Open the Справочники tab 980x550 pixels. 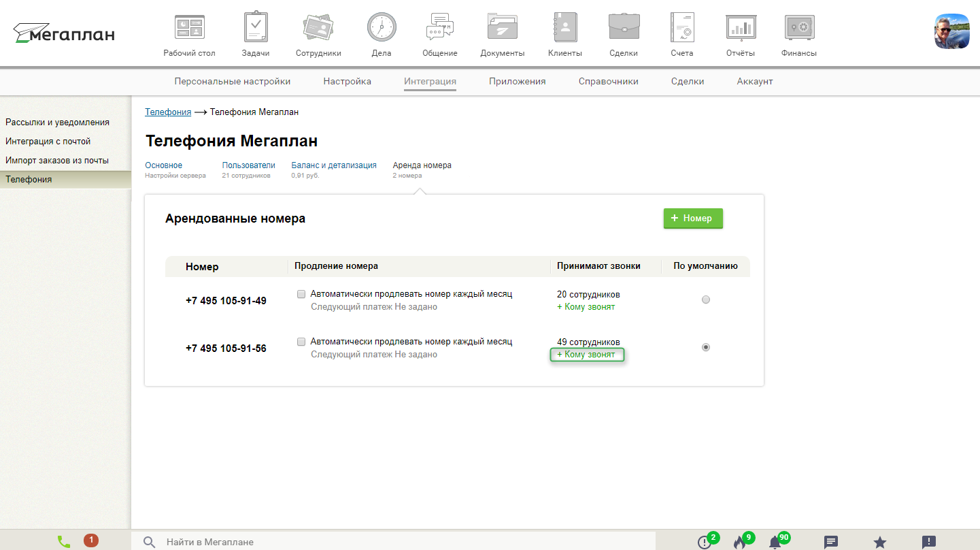point(609,81)
